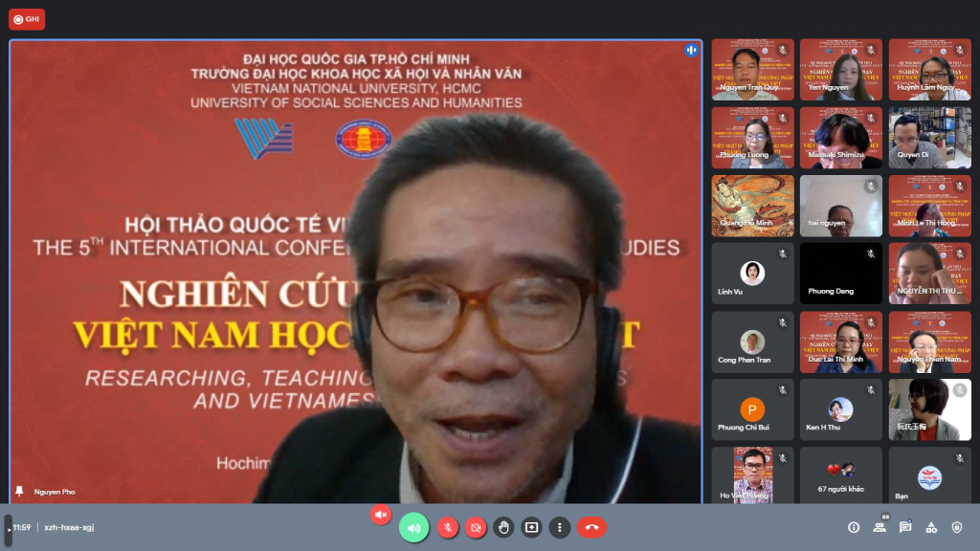Click muted mic icon on Bạn tile

[959, 458]
